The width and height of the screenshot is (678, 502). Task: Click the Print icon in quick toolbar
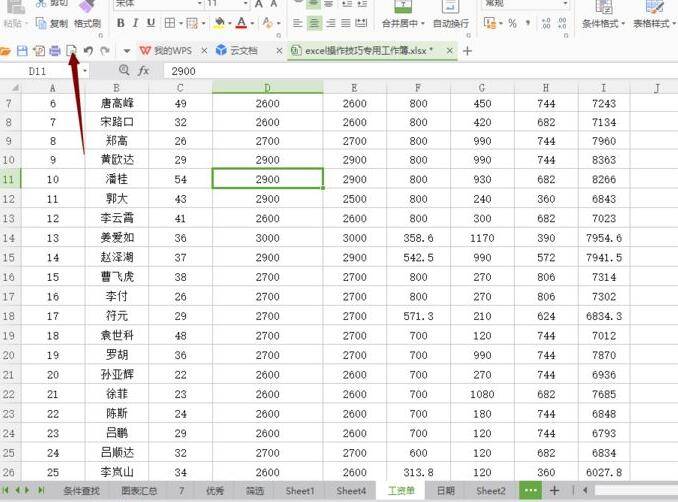point(55,50)
